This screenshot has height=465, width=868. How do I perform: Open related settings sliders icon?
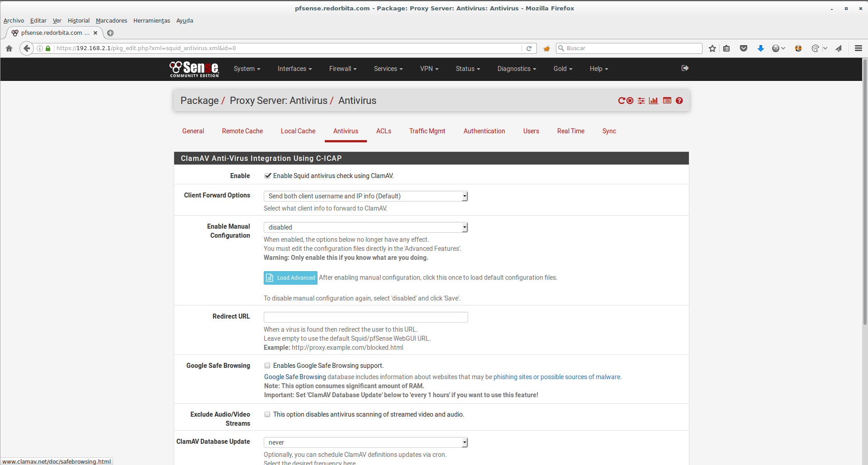[641, 101]
